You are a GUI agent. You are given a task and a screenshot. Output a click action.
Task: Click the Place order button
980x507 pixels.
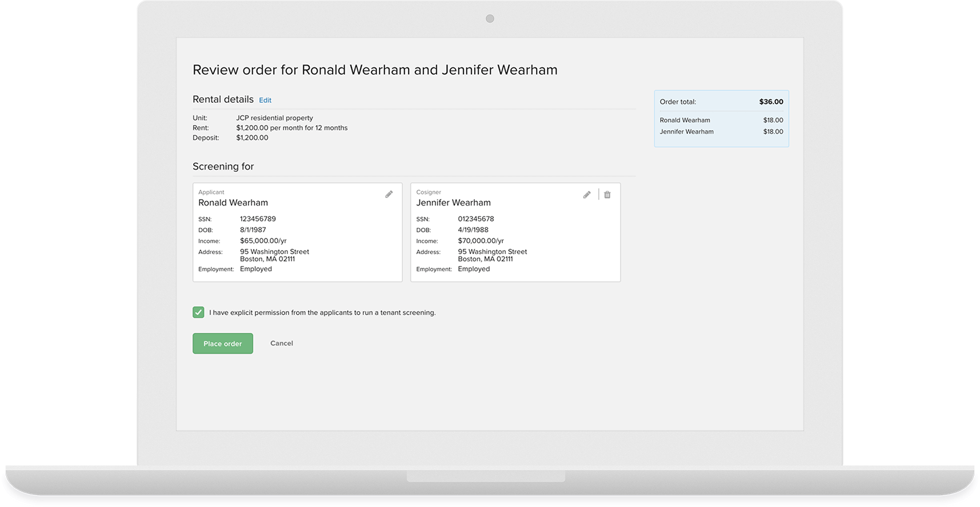point(223,344)
